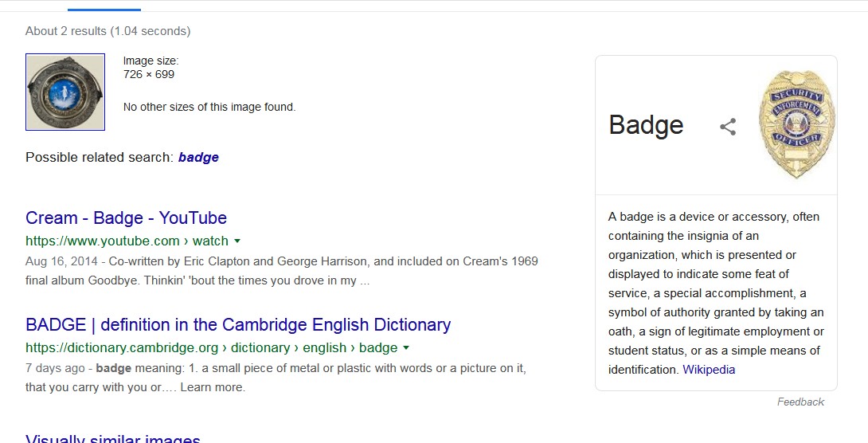The height and width of the screenshot is (443, 868).
Task: Open the Visually similar images section
Action: tap(113, 438)
